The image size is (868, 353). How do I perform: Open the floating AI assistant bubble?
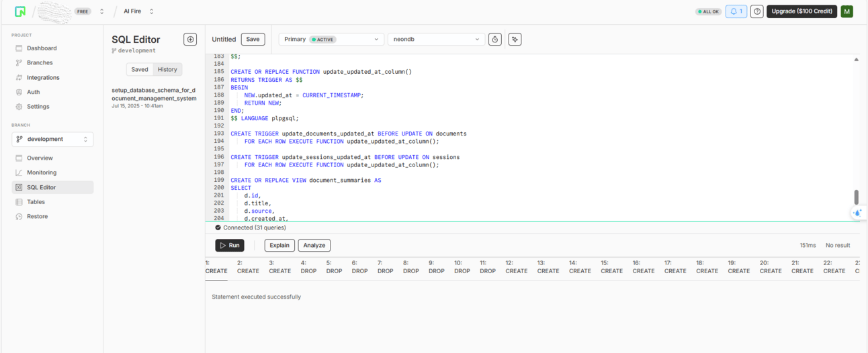[x=857, y=213]
